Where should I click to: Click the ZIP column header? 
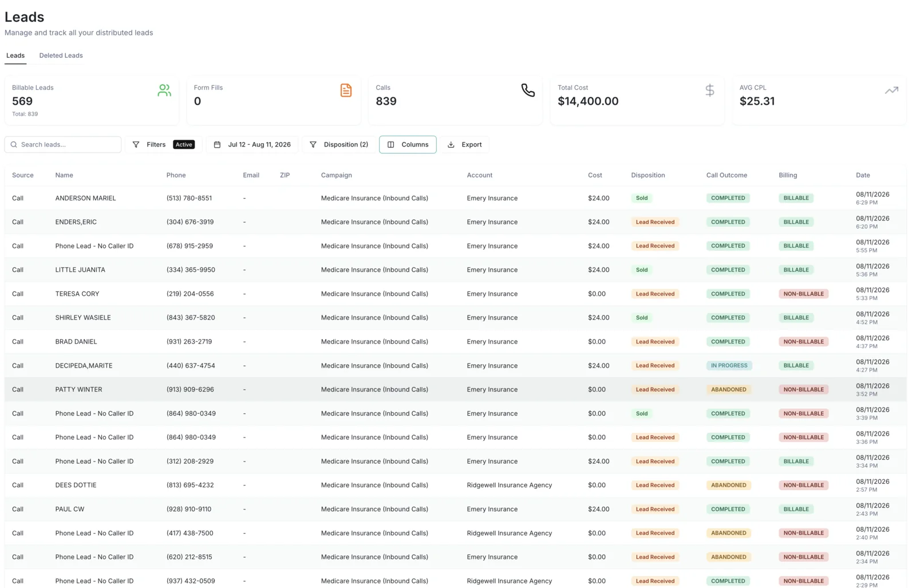tap(285, 175)
